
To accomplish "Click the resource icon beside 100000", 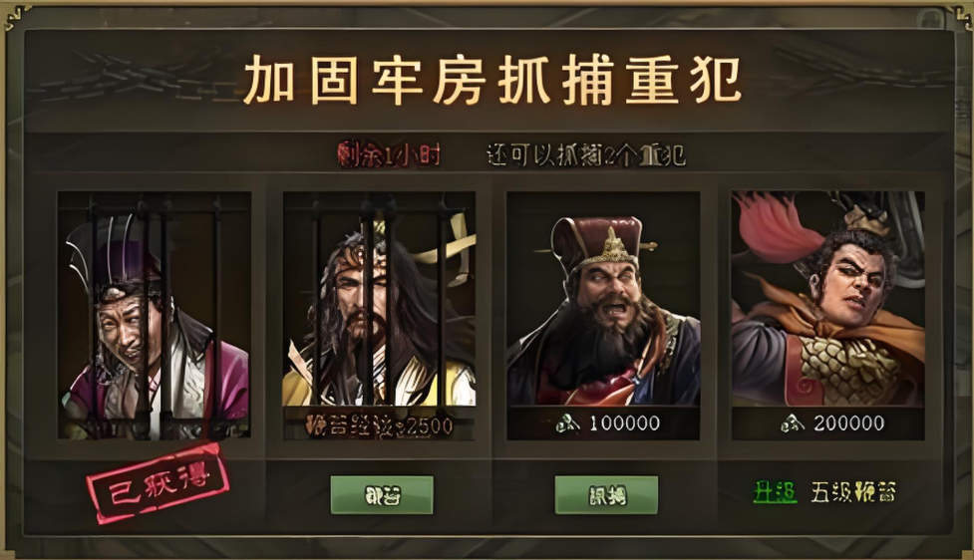I will 568,424.
